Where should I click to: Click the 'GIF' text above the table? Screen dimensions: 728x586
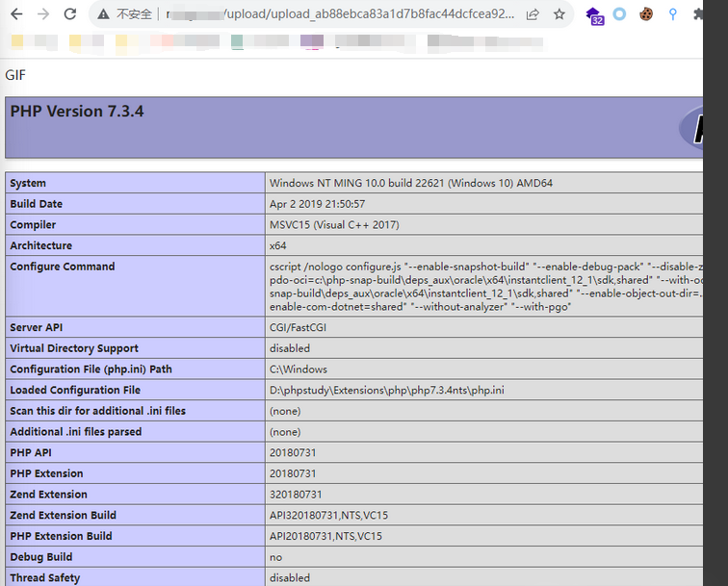(x=15, y=75)
